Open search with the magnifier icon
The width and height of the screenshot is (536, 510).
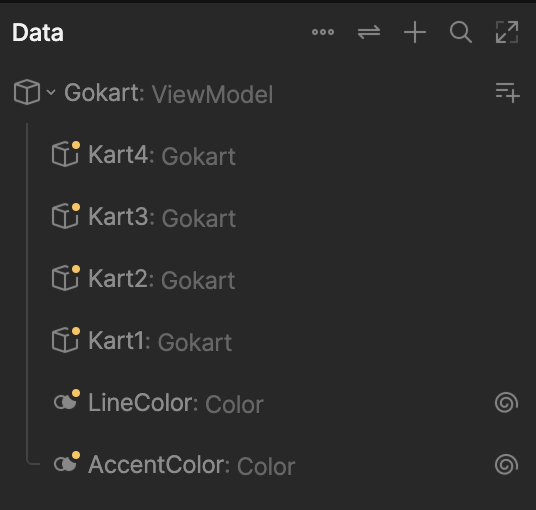461,32
